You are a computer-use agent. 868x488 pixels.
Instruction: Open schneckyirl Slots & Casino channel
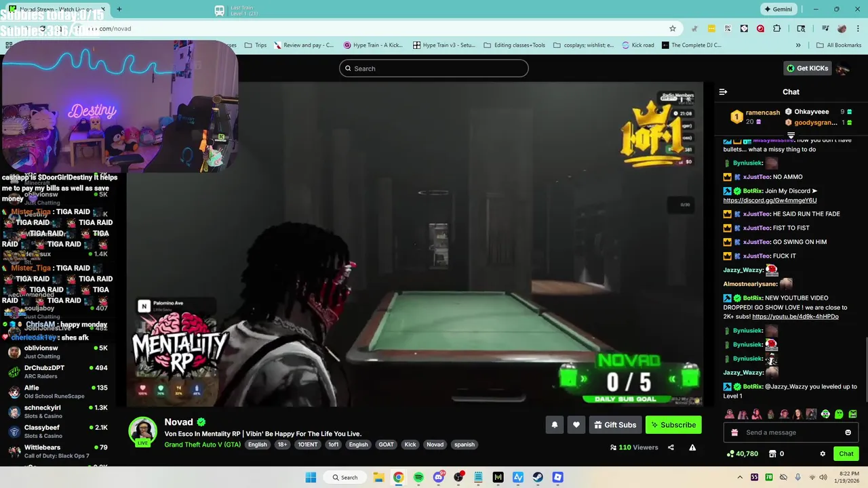pyautogui.click(x=58, y=411)
